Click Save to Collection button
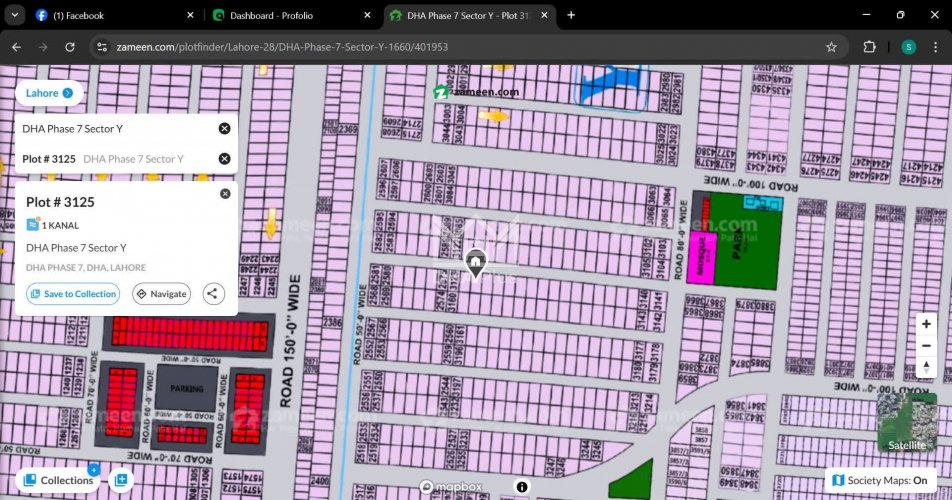Screen dimensions: 952x500 tap(73, 294)
